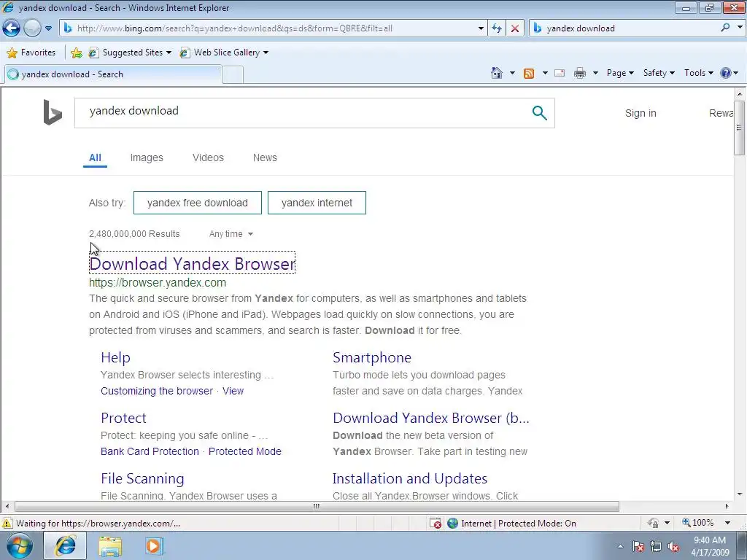Switch to the News results tab
747x560 pixels.
click(265, 157)
